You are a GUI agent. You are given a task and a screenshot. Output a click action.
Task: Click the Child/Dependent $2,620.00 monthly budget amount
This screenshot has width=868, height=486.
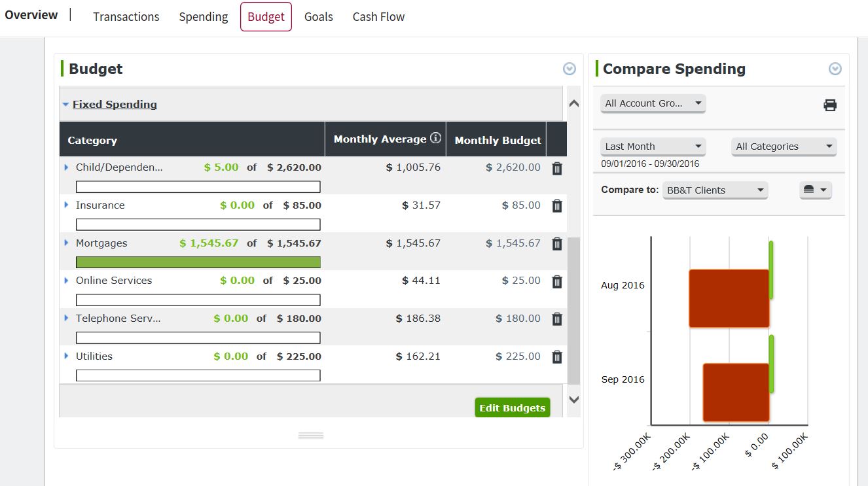[513, 167]
